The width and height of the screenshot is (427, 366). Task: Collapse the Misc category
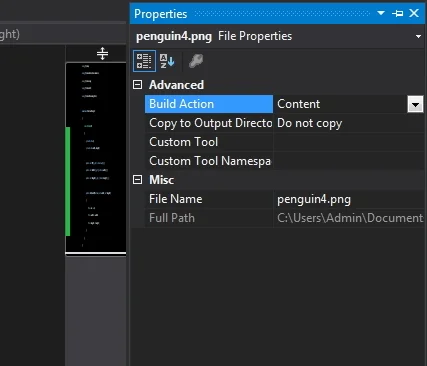137,180
